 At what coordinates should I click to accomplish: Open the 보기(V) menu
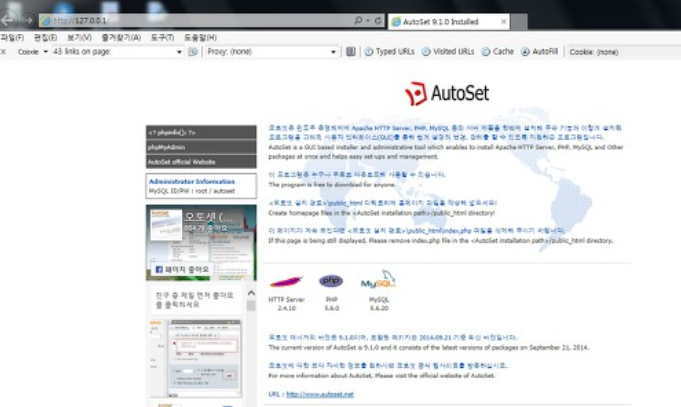tap(79, 37)
